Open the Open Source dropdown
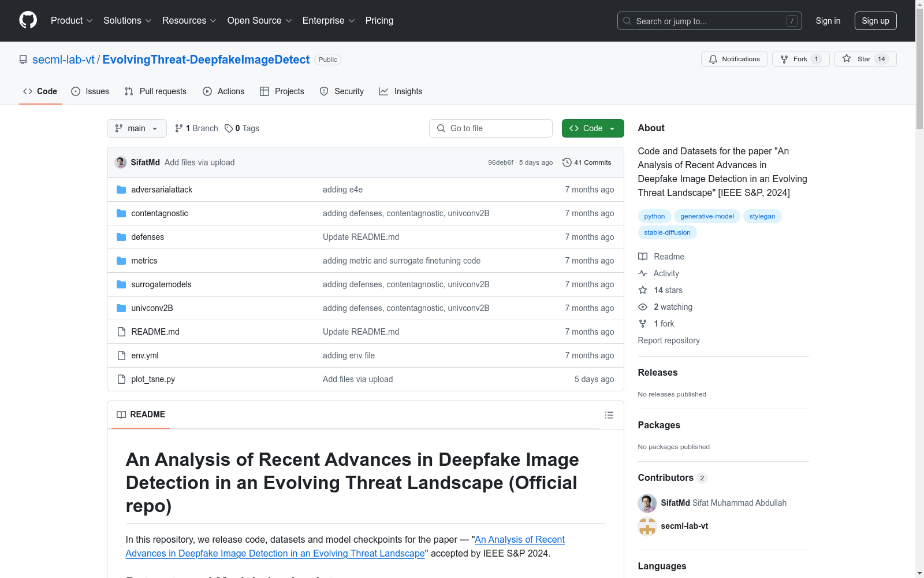 point(259,20)
